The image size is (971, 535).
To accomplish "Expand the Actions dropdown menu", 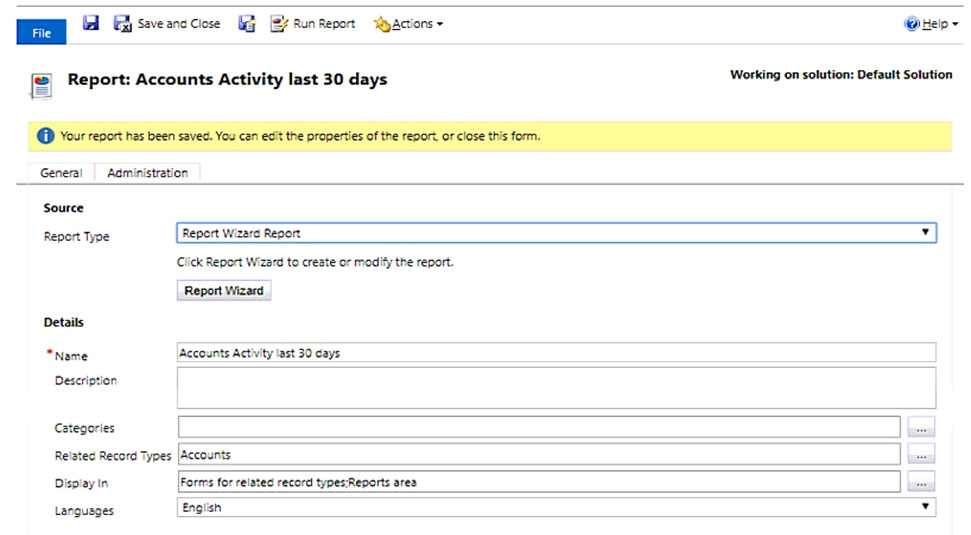I will coord(440,24).
